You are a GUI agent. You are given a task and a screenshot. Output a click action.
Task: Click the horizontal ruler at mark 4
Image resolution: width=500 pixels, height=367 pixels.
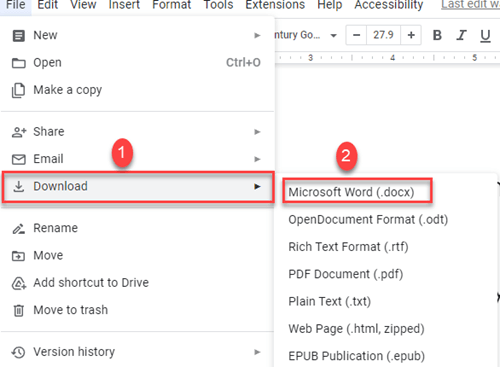click(392, 58)
